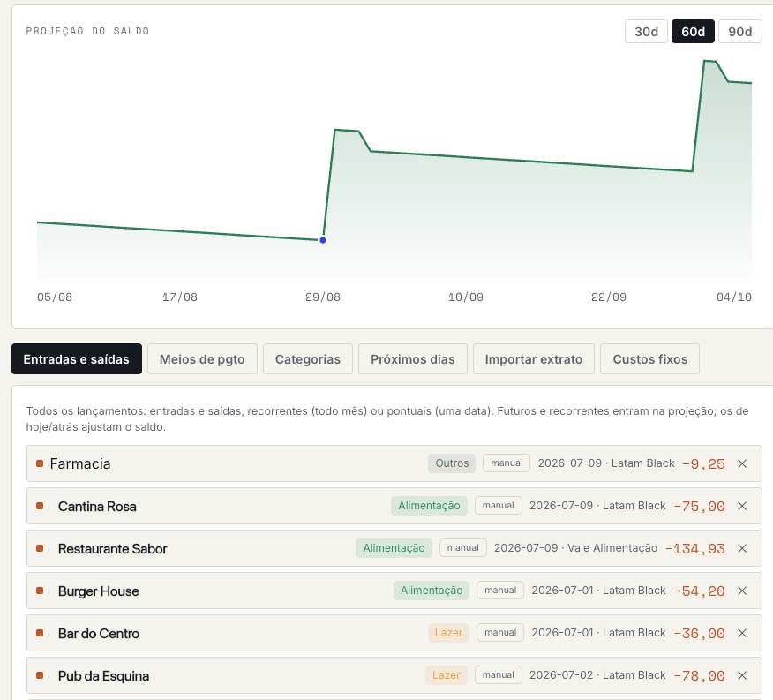Click the 05/08 axis label
This screenshot has width=773, height=700.
[x=55, y=297]
